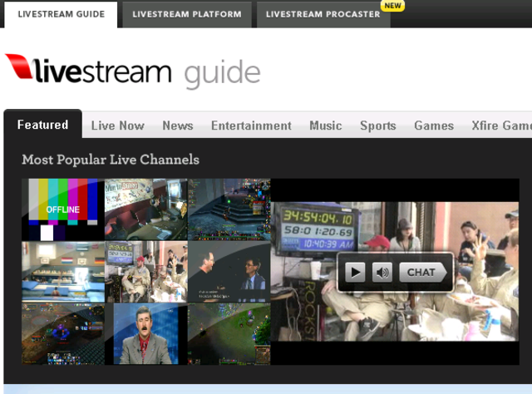The image size is (532, 394).
Task: Open the News category tab
Action: click(x=178, y=126)
